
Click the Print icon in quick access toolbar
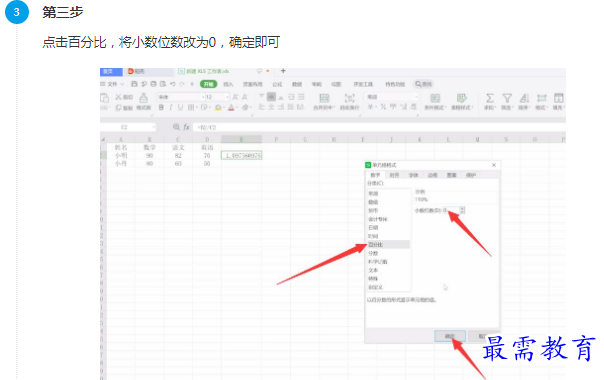coord(153,84)
